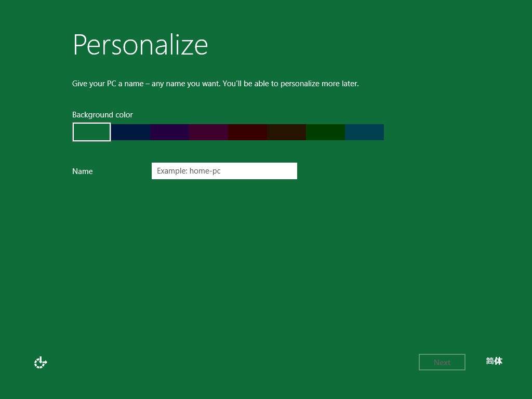Choose the dark red background color
532x399 pixels.
pyautogui.click(x=248, y=132)
